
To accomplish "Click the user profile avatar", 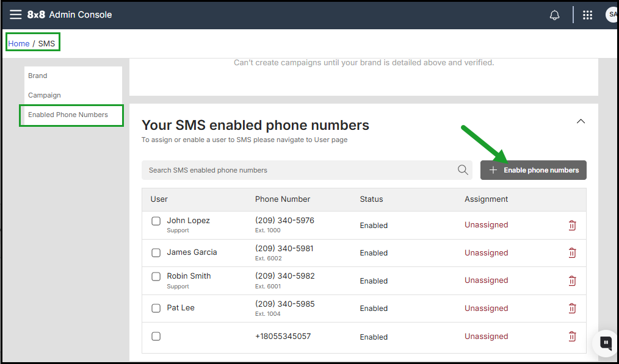I will (611, 15).
